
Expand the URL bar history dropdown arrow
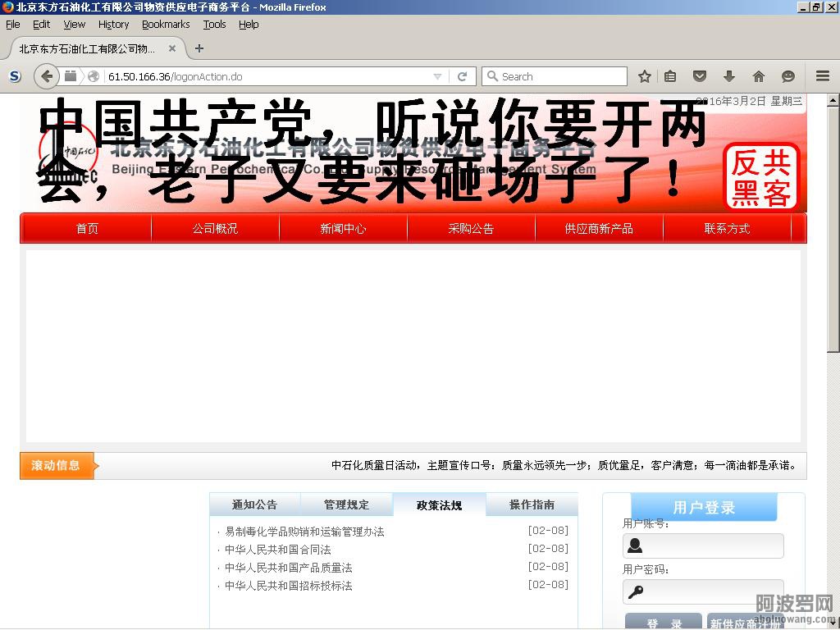coord(437,76)
